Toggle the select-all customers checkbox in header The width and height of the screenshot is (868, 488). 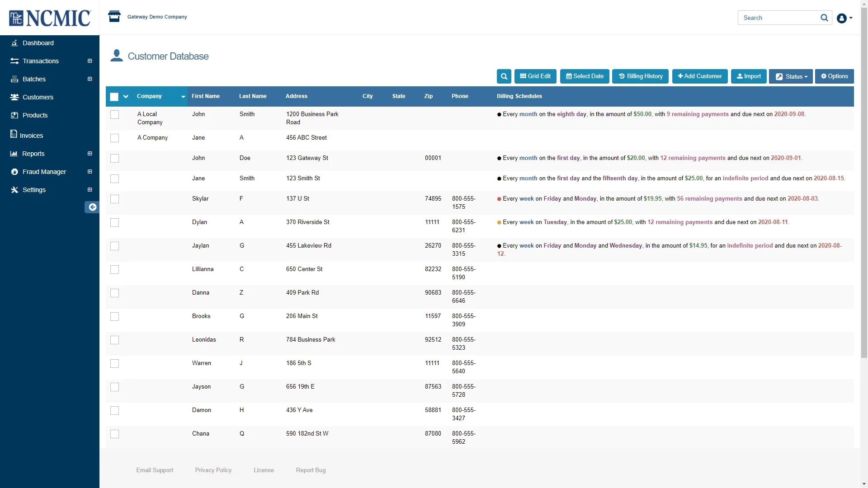(114, 96)
